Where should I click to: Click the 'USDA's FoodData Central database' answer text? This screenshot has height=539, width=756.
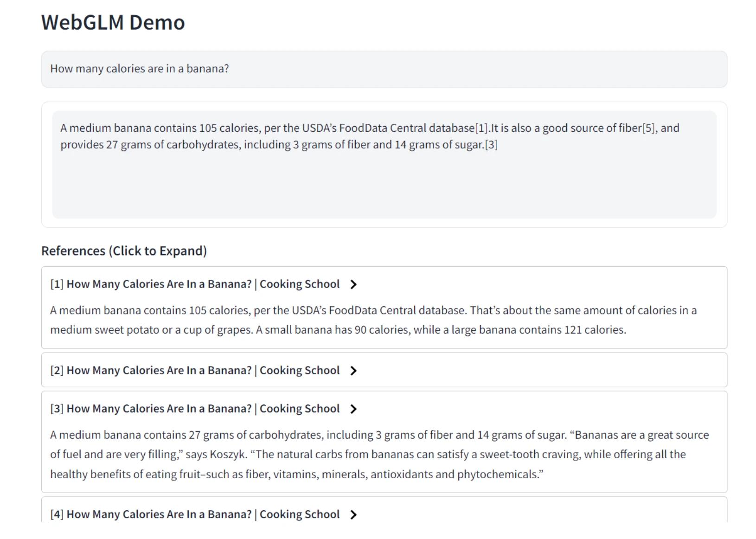388,128
